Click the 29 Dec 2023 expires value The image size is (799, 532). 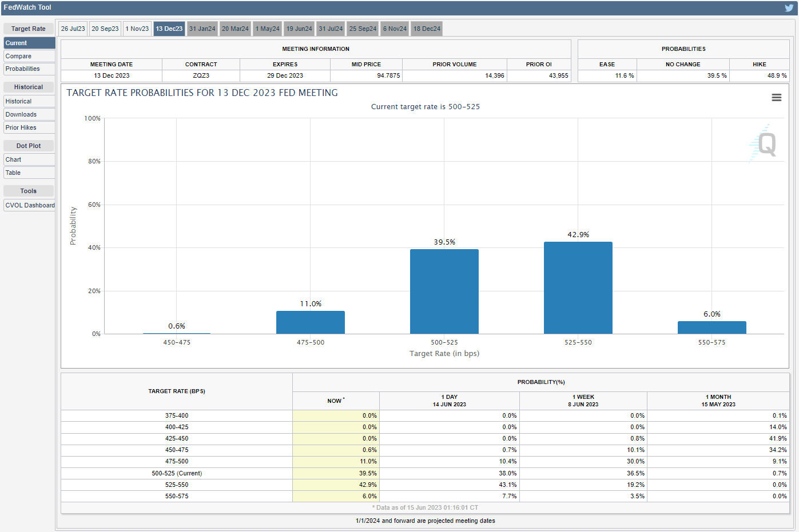(285, 75)
